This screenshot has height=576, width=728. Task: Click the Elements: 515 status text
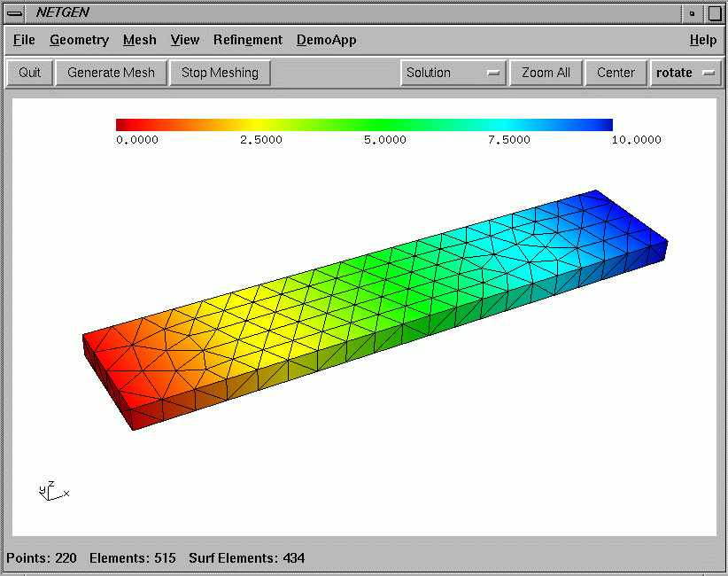pos(133,558)
